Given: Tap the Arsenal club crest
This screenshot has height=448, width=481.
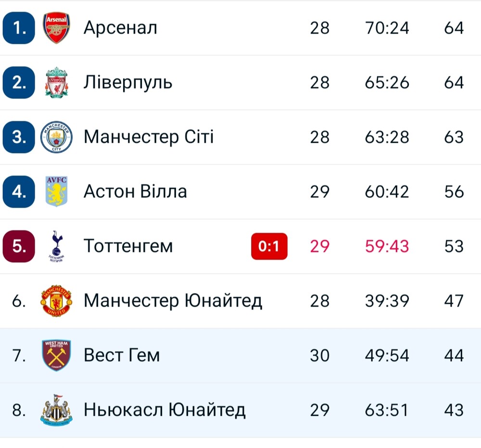Looking at the screenshot, I should click(x=56, y=28).
